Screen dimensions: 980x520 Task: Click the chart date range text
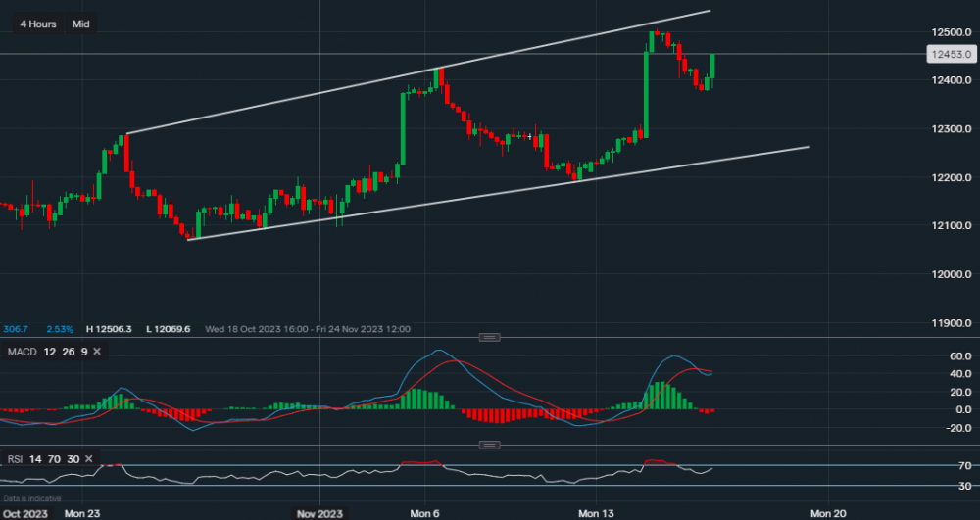tap(308, 329)
